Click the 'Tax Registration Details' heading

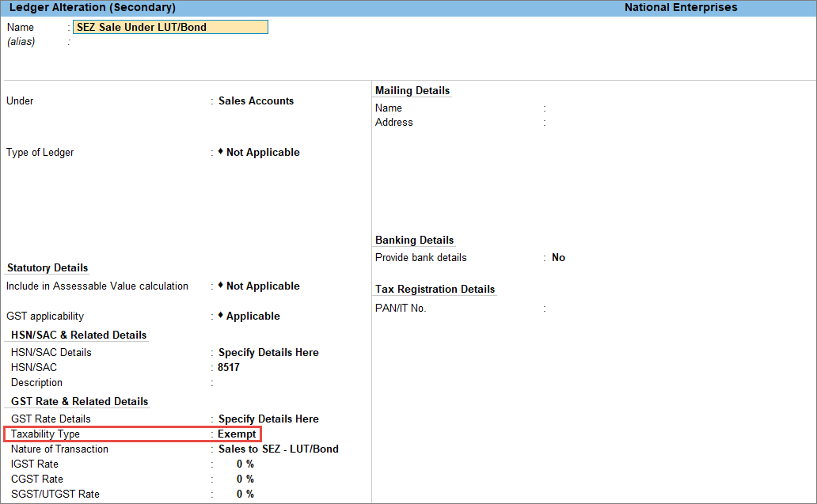[x=435, y=290]
